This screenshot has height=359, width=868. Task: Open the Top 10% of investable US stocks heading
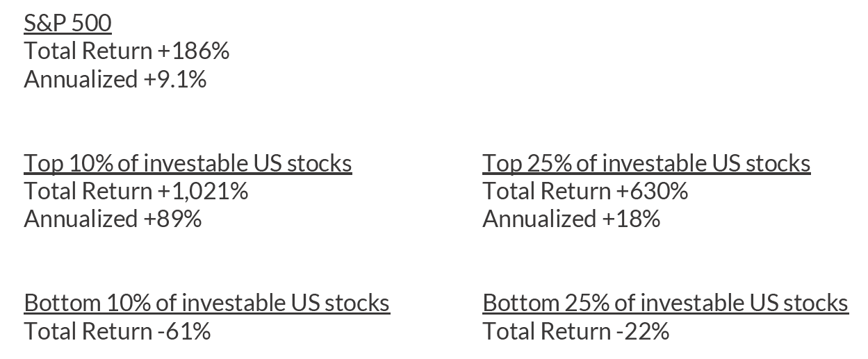(188, 163)
